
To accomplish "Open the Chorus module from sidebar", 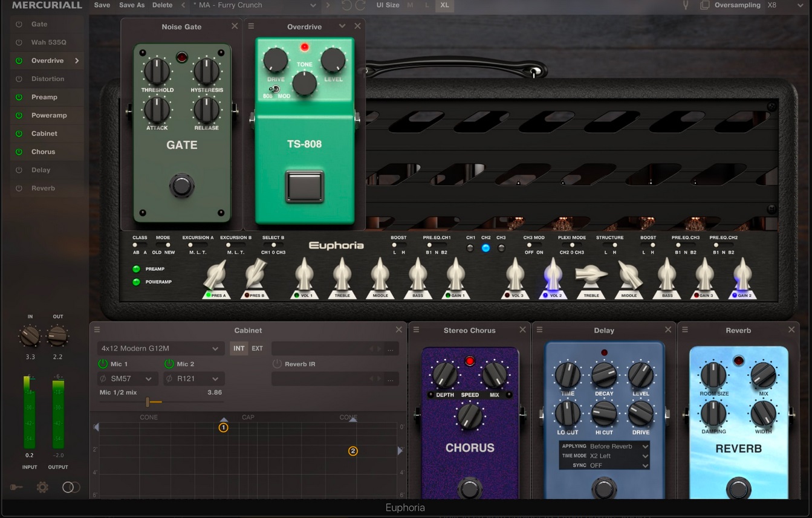I will click(x=43, y=152).
